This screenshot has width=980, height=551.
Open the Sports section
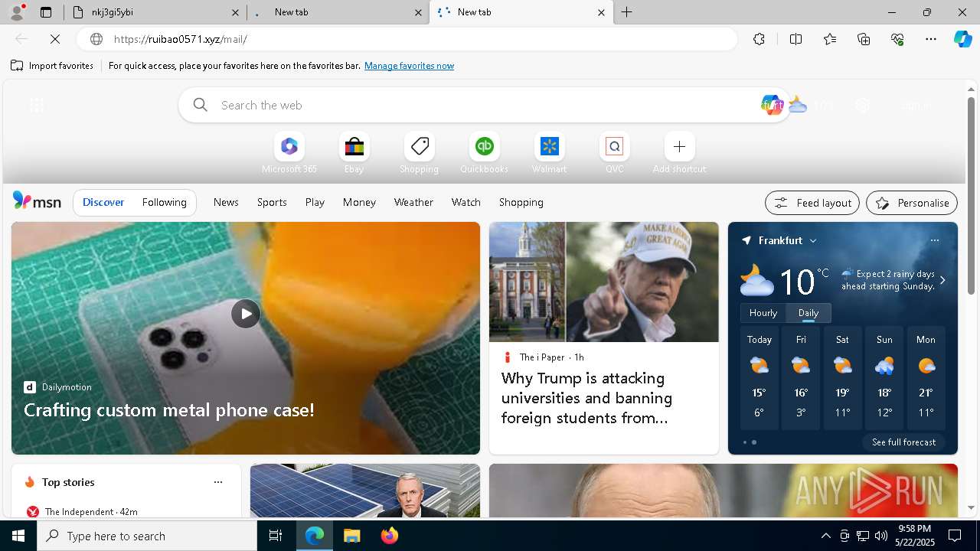point(272,202)
